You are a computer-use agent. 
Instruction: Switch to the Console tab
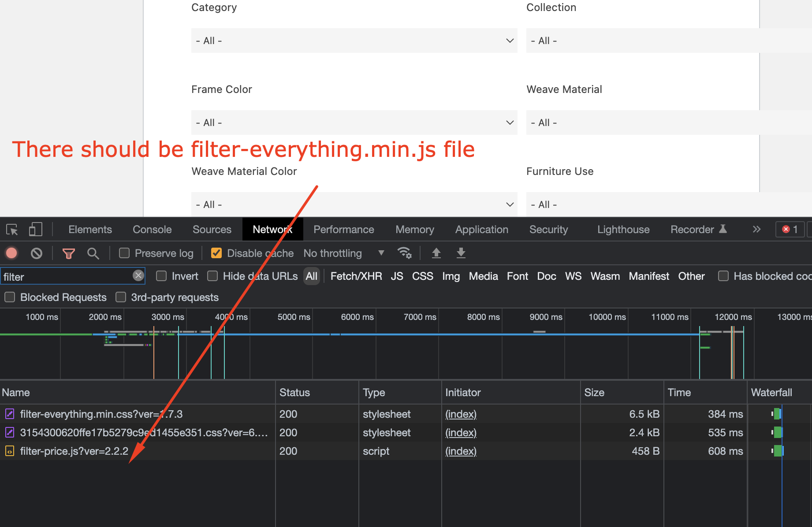click(152, 230)
